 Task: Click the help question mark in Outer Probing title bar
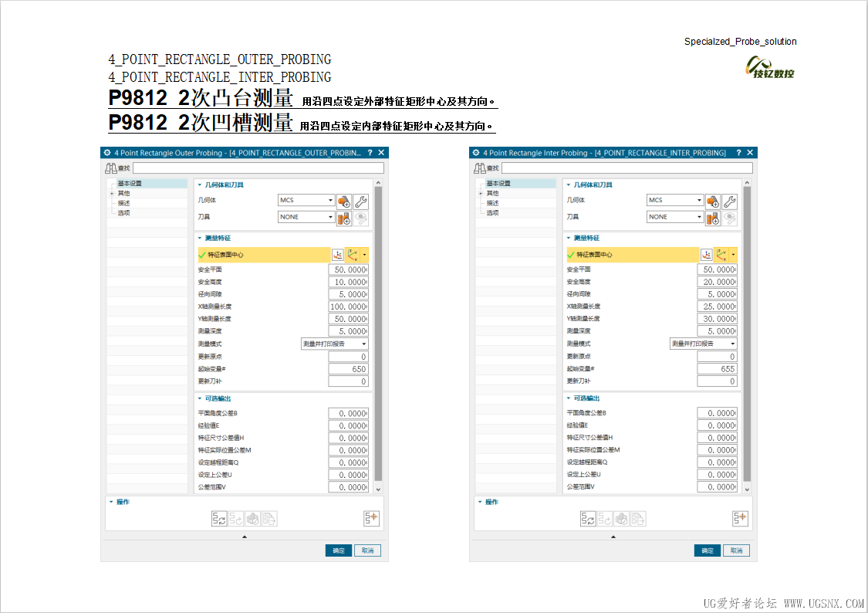370,153
